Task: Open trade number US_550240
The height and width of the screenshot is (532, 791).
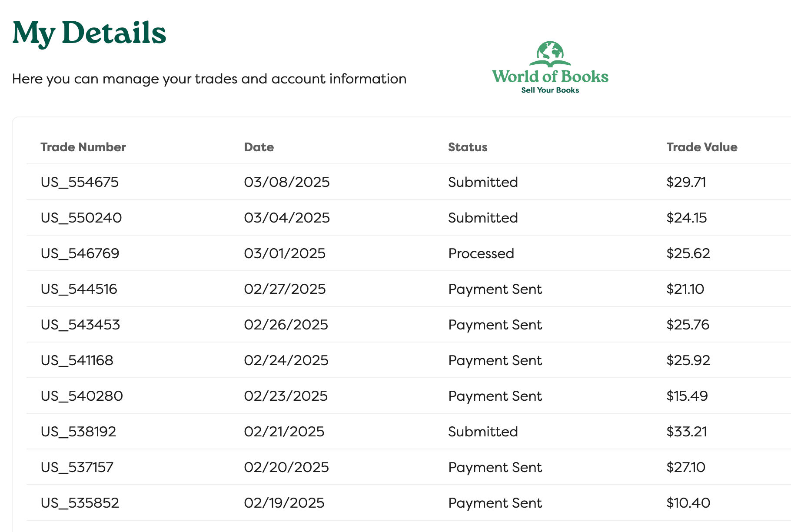Action: click(x=81, y=218)
